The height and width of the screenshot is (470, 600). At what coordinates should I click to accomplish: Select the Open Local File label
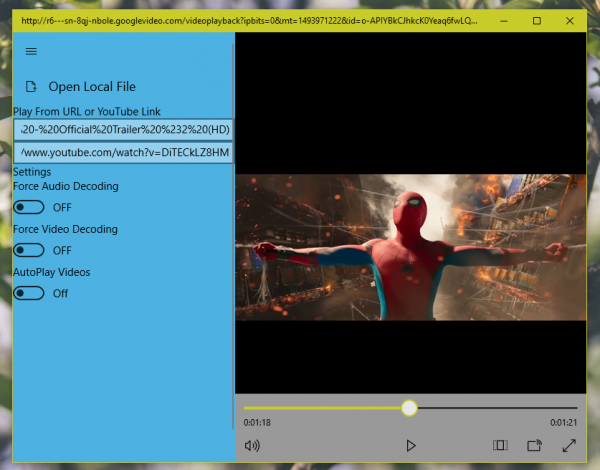92,87
